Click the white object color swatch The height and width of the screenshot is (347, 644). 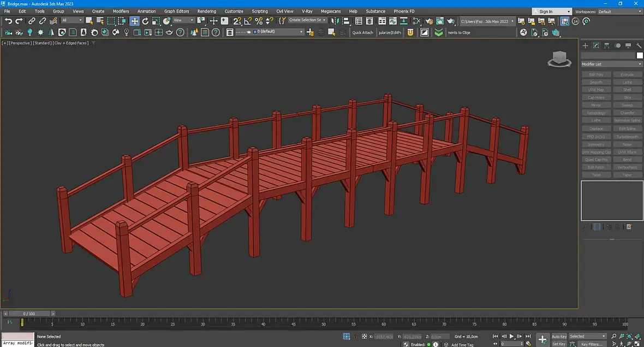pos(640,55)
